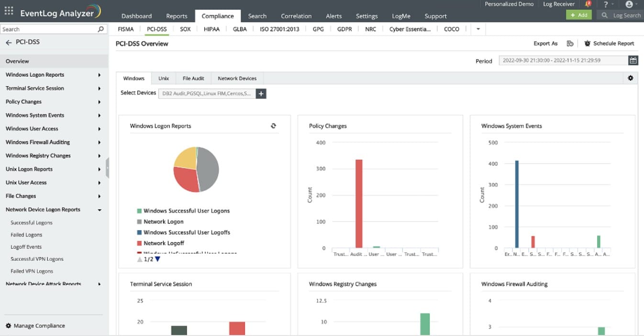This screenshot has height=336, width=644.
Task: Select the GDPR compliance tab
Action: [x=344, y=29]
